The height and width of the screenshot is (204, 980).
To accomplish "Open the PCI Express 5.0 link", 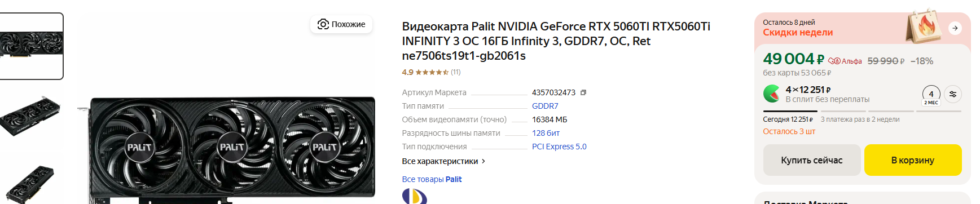I will pos(559,147).
